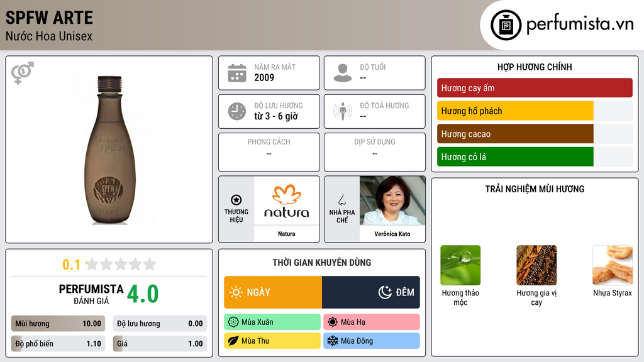Click the Thời gian khuyên dùng heading

322,263
